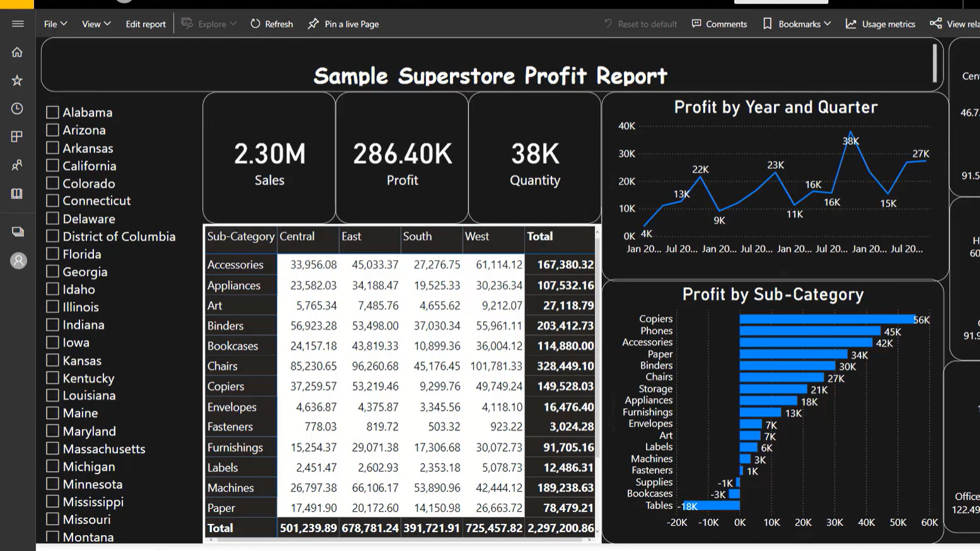The image size is (980, 551).
Task: Check the Michigan checkbox
Action: click(x=52, y=466)
